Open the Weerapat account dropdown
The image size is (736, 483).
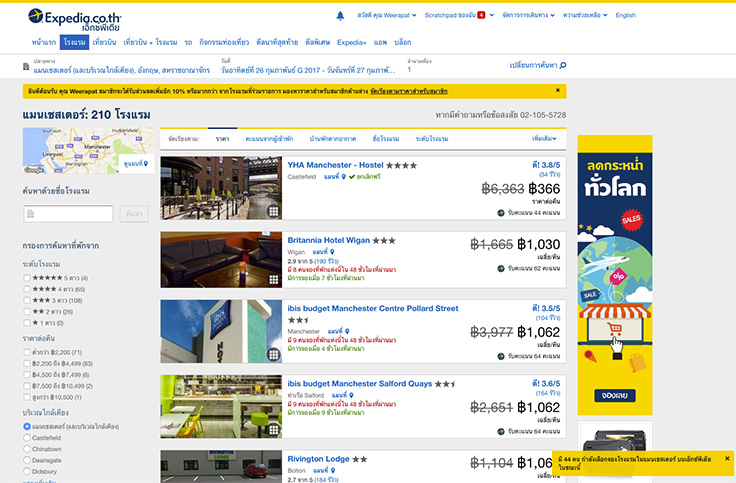[387, 15]
